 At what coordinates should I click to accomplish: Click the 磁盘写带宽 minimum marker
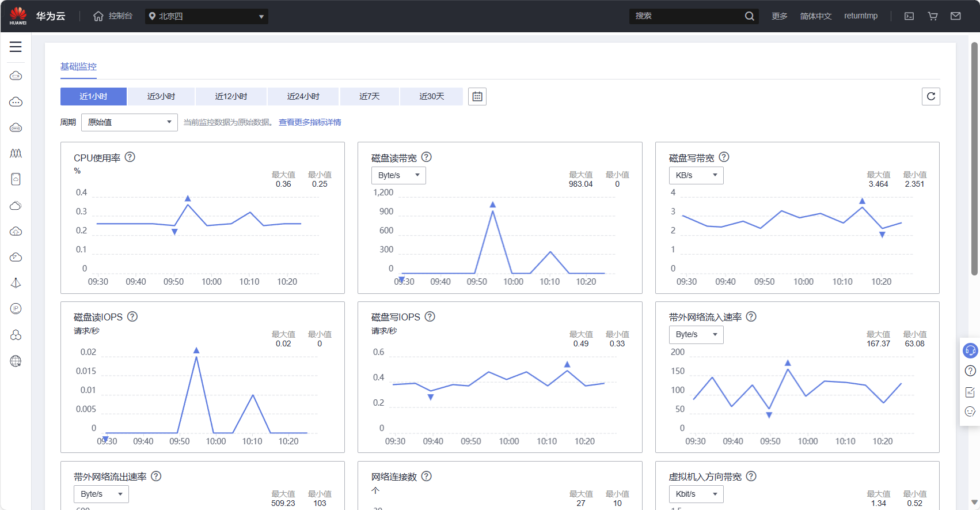tap(882, 235)
